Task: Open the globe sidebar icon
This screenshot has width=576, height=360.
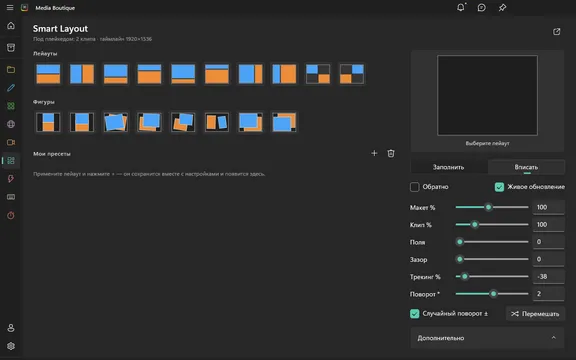Action: (11, 124)
